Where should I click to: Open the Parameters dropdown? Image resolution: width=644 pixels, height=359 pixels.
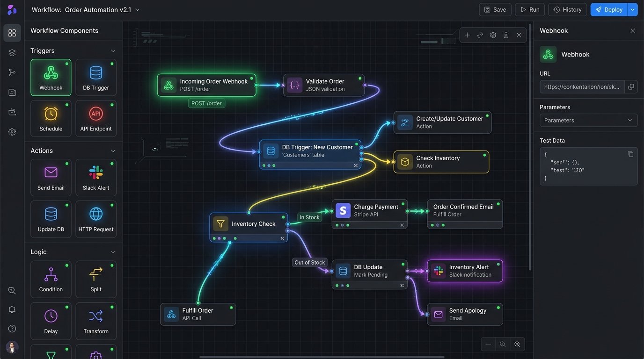tap(589, 120)
